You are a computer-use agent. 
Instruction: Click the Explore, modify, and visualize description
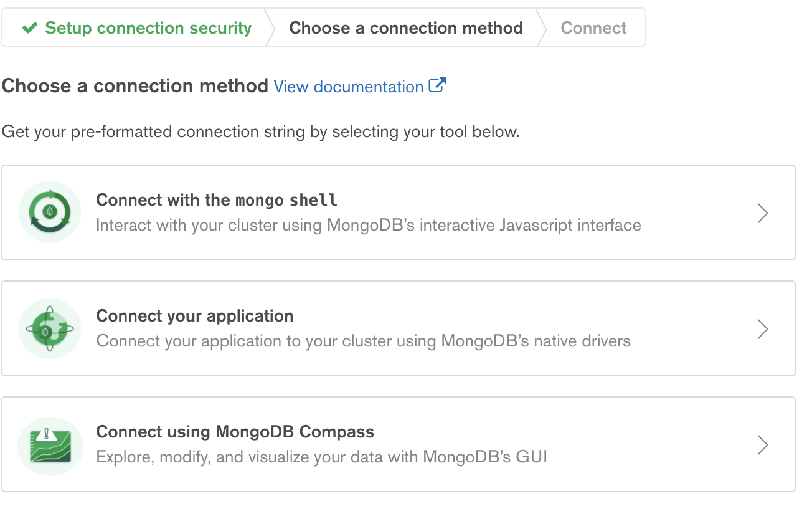[x=322, y=457]
